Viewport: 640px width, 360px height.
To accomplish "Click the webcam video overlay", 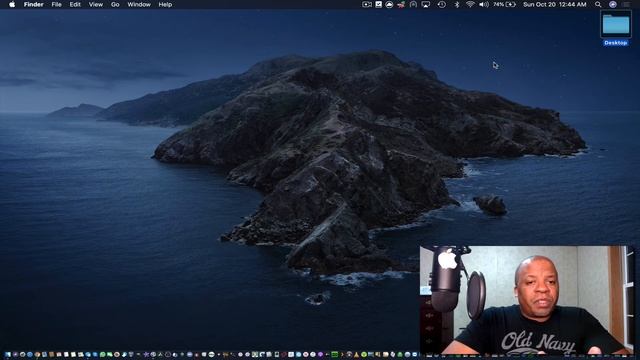I will 527,300.
